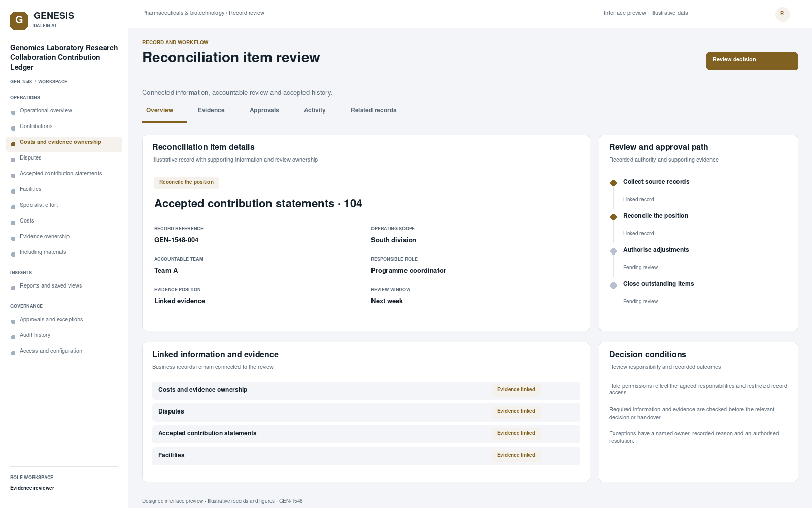Image resolution: width=812 pixels, height=508 pixels.
Task: Click the Accepted contribution statements · 104 heading
Action: point(258,204)
